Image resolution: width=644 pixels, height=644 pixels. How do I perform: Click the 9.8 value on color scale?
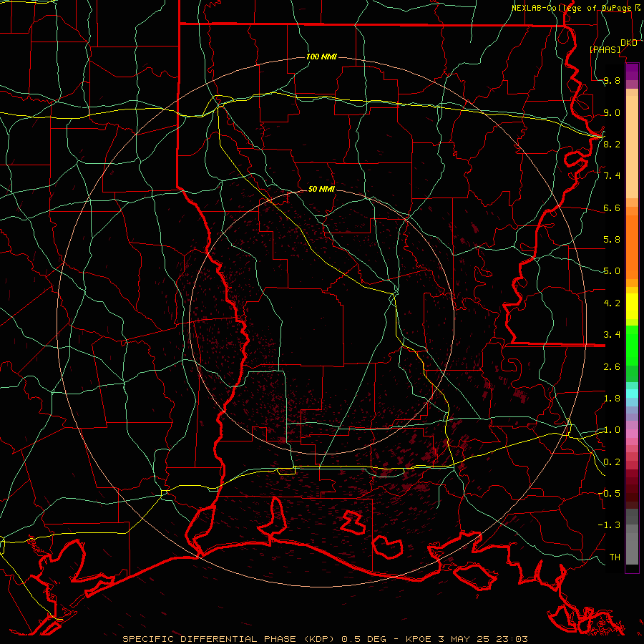pyautogui.click(x=612, y=81)
